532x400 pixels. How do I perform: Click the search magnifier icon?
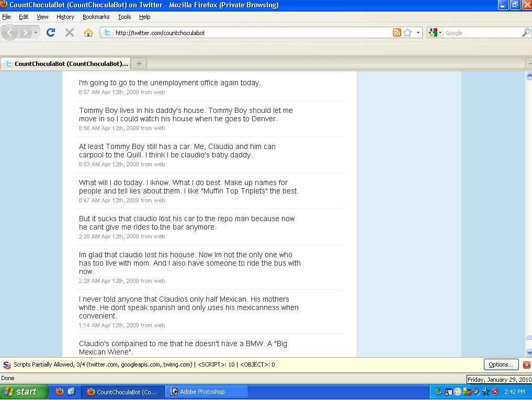tap(526, 32)
